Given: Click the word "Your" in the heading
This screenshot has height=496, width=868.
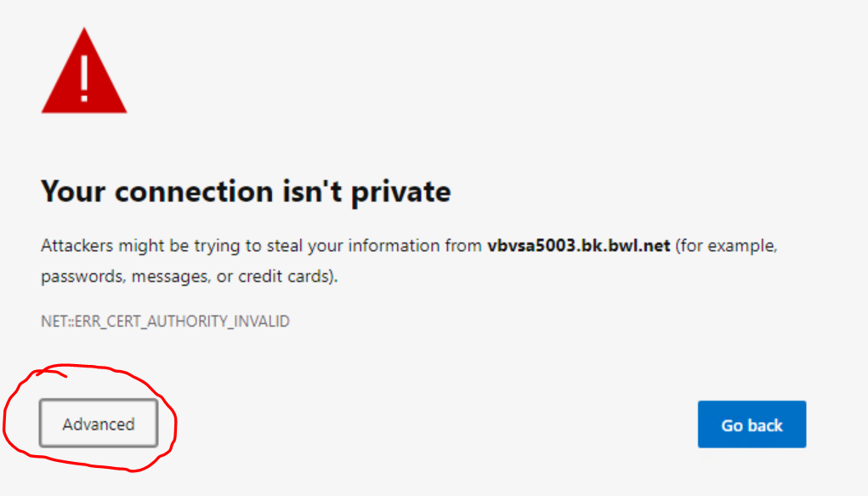Looking at the screenshot, I should pyautogui.click(x=73, y=191).
